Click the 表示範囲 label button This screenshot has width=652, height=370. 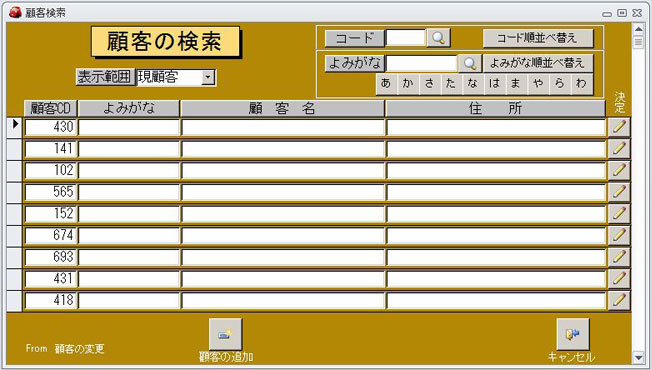(105, 77)
